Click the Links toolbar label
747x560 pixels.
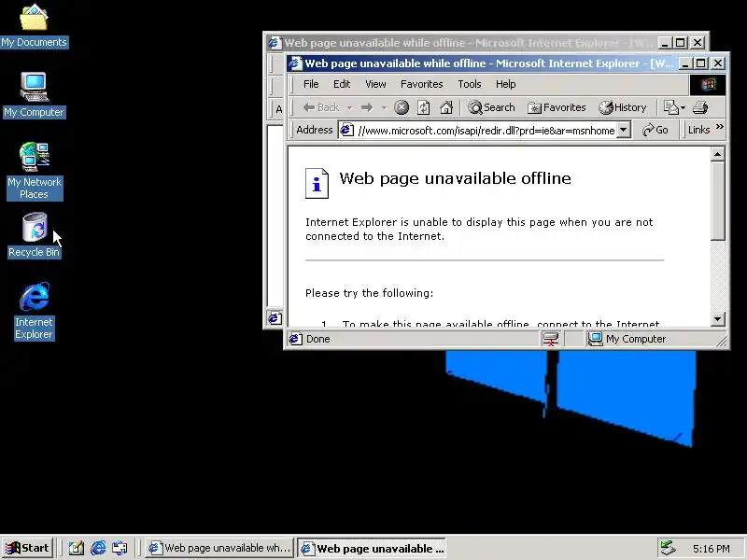(698, 130)
